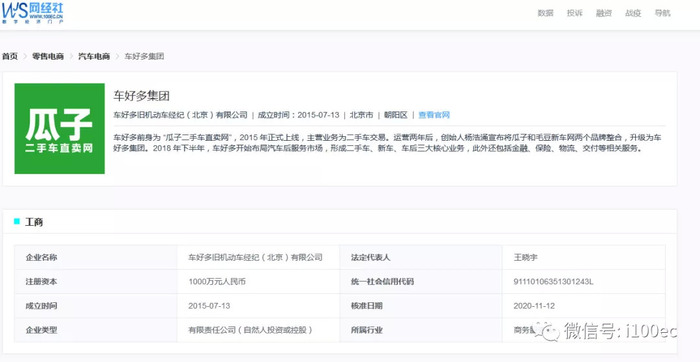Open the 投诉 navigation menu item

click(x=575, y=13)
